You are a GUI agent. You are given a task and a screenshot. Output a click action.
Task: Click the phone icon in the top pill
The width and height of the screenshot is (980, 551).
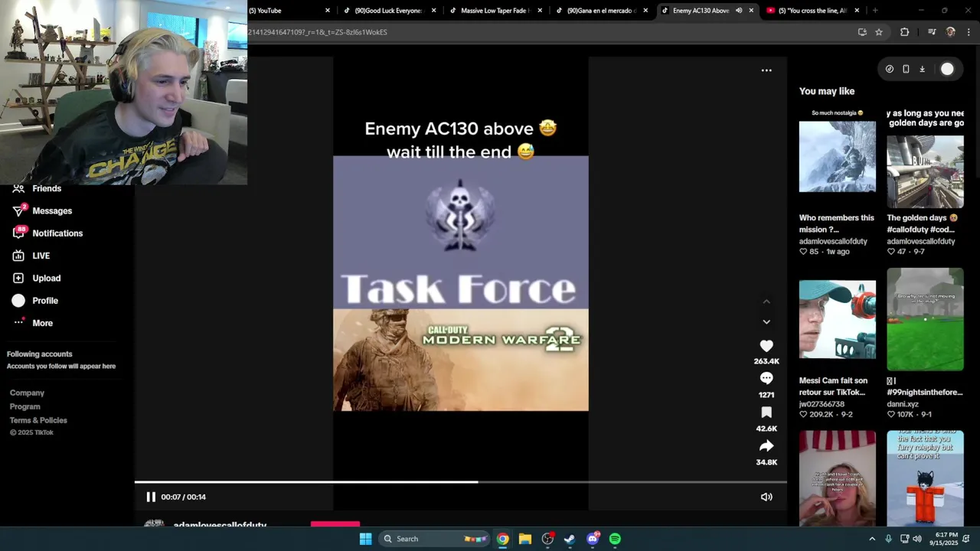906,69
